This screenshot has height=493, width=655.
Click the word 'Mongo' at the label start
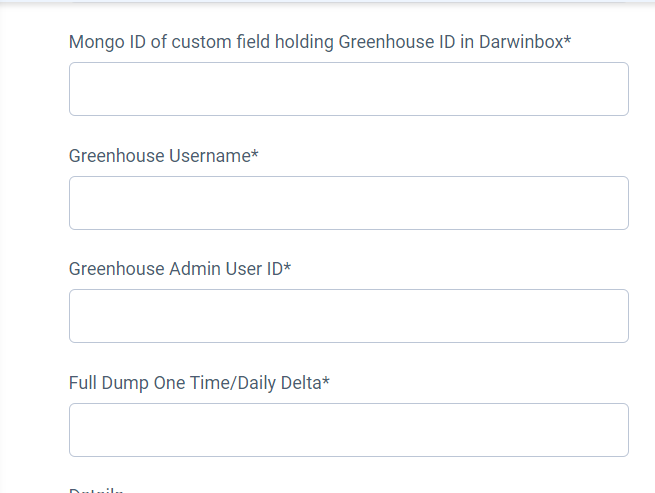pos(97,42)
